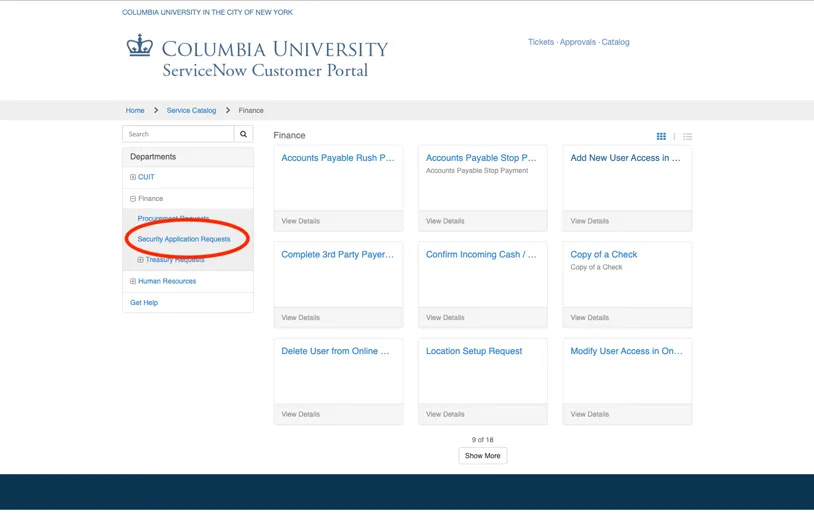Expand the Treasury Requests node

(140, 259)
